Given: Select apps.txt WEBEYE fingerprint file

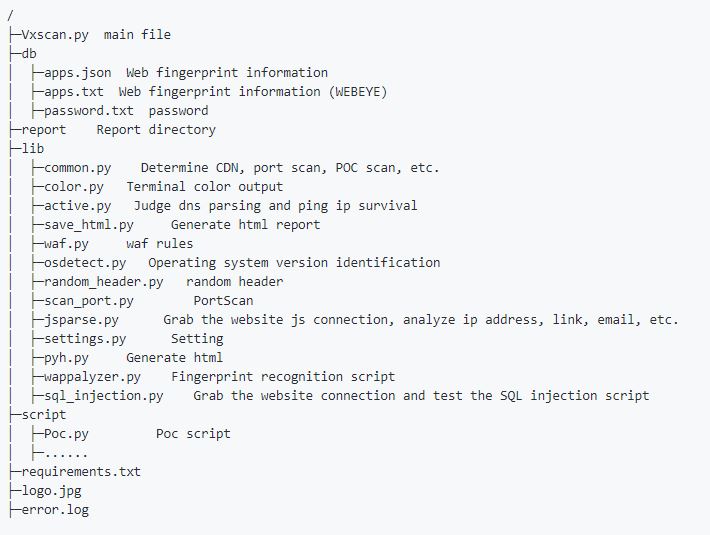Looking at the screenshot, I should click(x=74, y=92).
